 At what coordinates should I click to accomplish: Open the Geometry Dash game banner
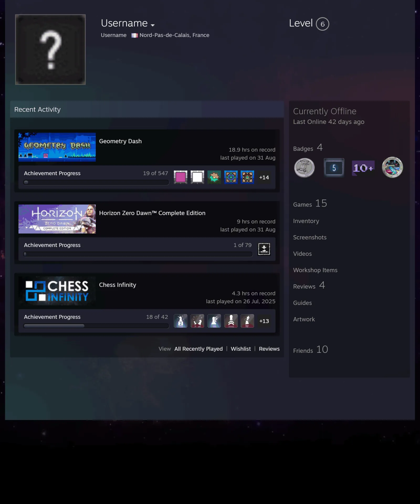(x=57, y=147)
